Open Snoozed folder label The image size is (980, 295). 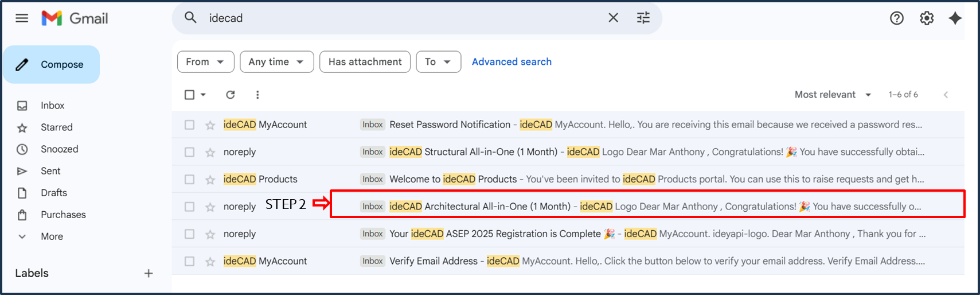[60, 149]
